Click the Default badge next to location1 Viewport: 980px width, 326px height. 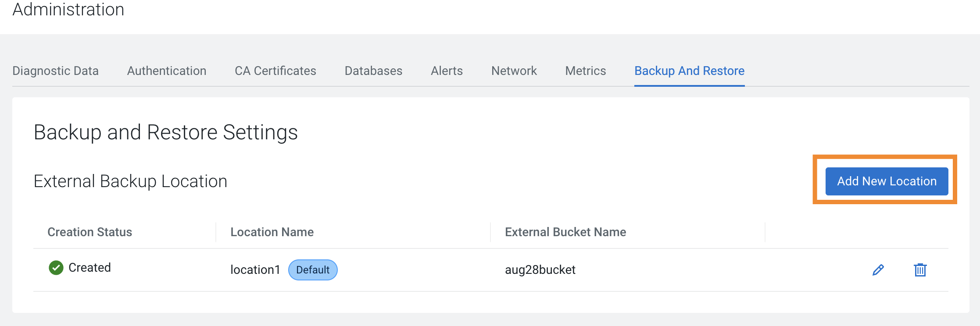tap(313, 270)
